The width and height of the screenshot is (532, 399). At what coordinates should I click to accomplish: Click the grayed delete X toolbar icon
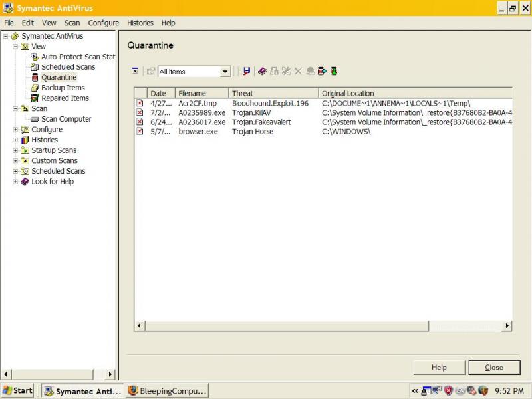click(298, 71)
